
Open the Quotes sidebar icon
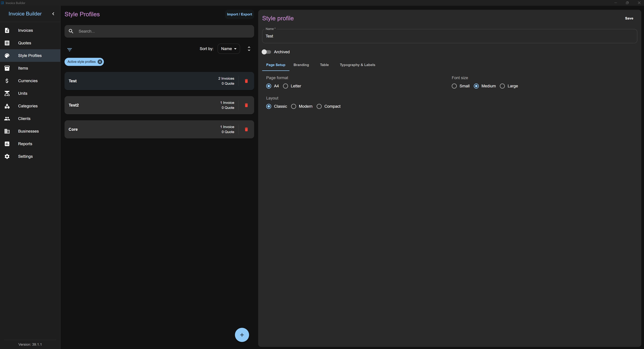coord(7,43)
